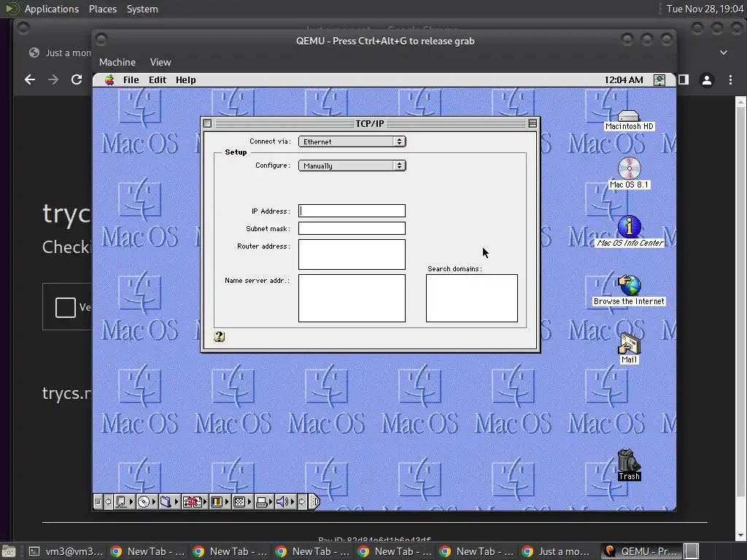Collapse the TCP/IP window with the windowshade box
The width and height of the screenshot is (747, 560).
click(533, 124)
